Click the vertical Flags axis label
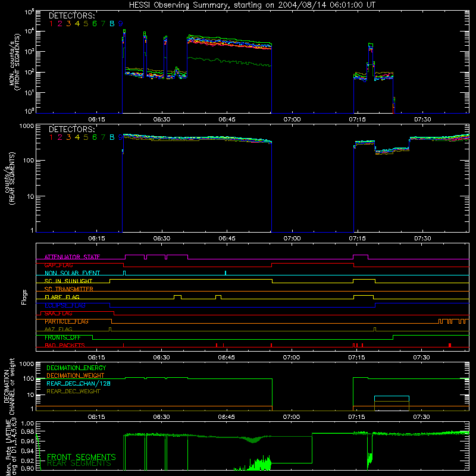The width and height of the screenshot is (476, 476). pyautogui.click(x=24, y=297)
